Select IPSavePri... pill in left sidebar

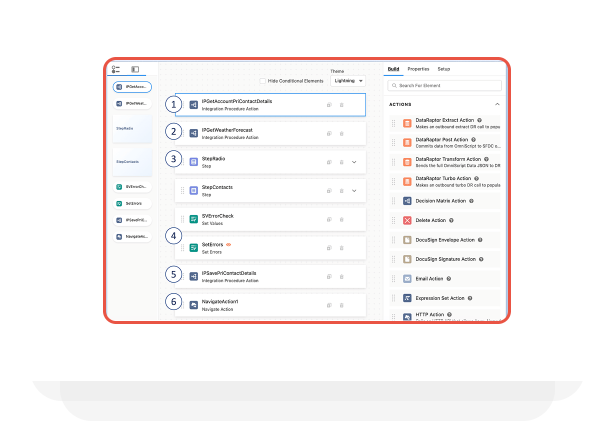coord(132,221)
